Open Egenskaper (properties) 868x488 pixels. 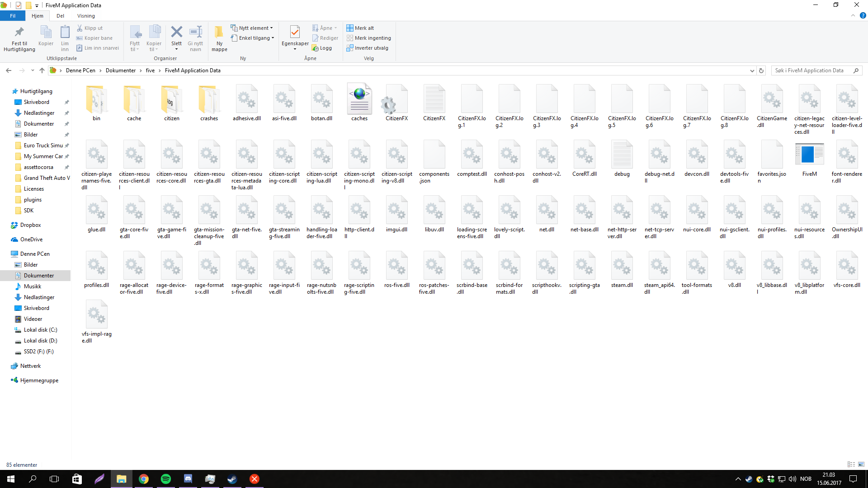coord(295,38)
